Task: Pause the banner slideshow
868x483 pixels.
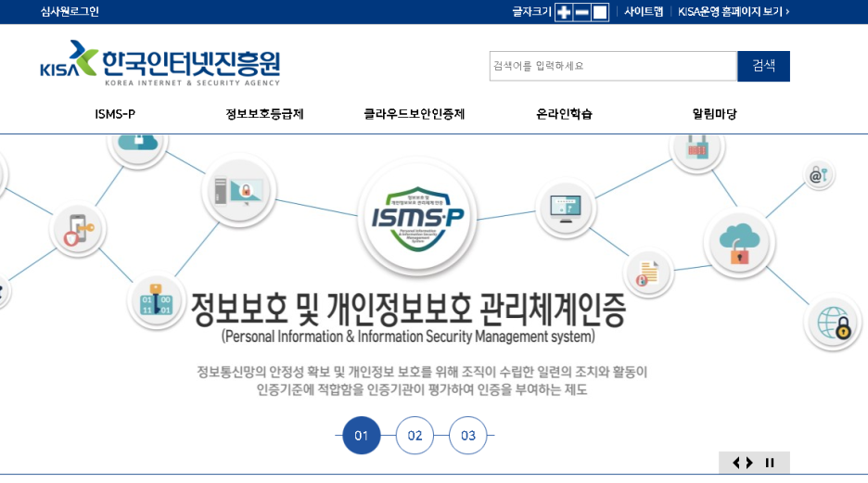Action: pos(770,463)
